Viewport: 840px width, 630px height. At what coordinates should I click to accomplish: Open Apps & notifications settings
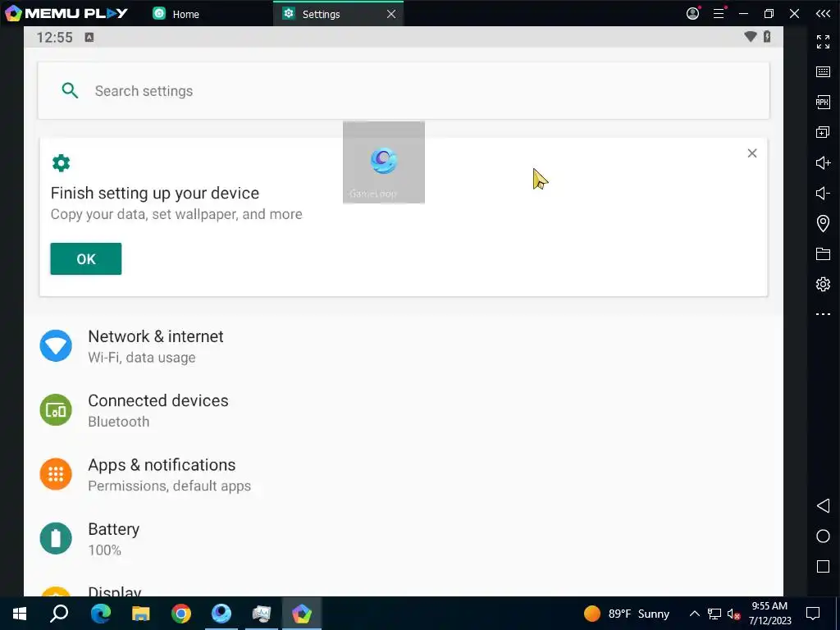coord(404,475)
